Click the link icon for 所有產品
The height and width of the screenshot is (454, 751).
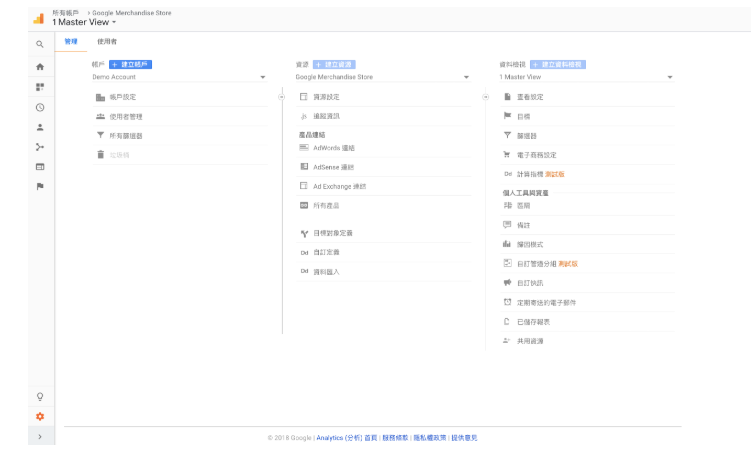(304, 205)
